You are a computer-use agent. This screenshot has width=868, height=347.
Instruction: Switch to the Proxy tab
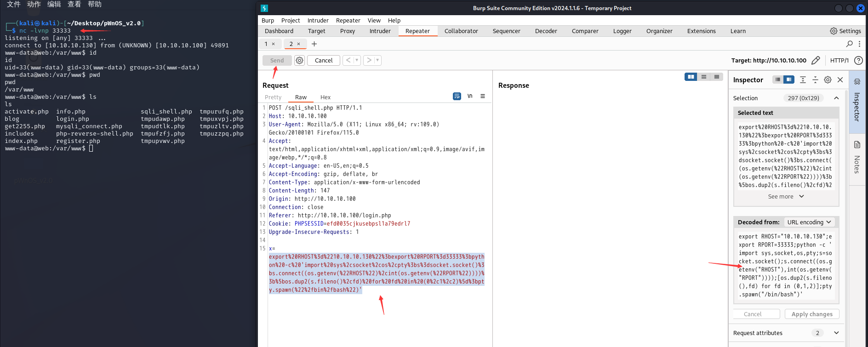[348, 31]
